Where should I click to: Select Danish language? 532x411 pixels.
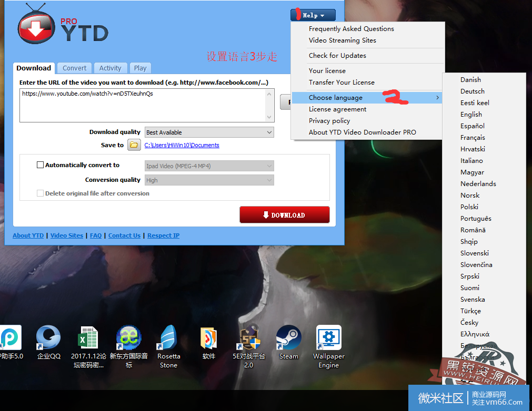click(x=470, y=80)
